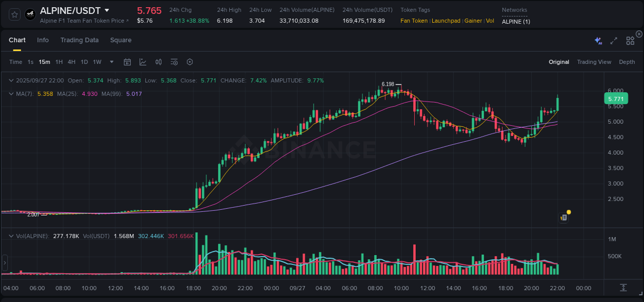Open the news feed icon with yellow dot
This screenshot has height=302, width=644.
click(x=564, y=217)
